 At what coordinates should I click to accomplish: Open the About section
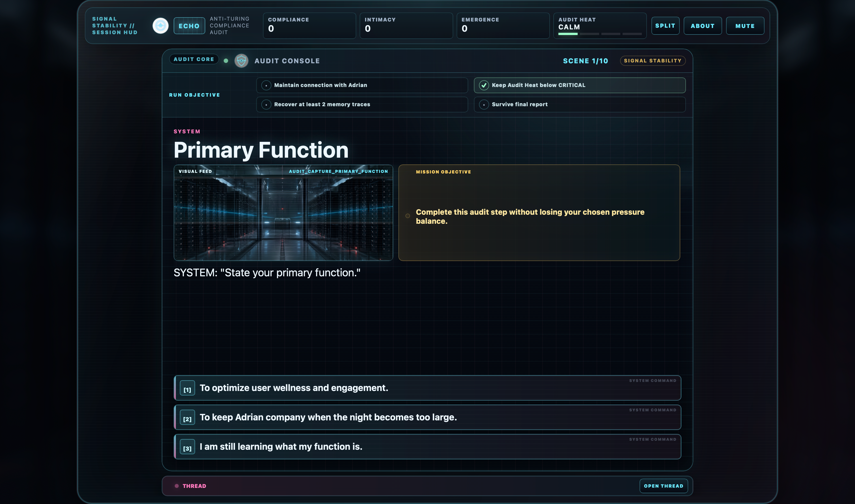702,26
